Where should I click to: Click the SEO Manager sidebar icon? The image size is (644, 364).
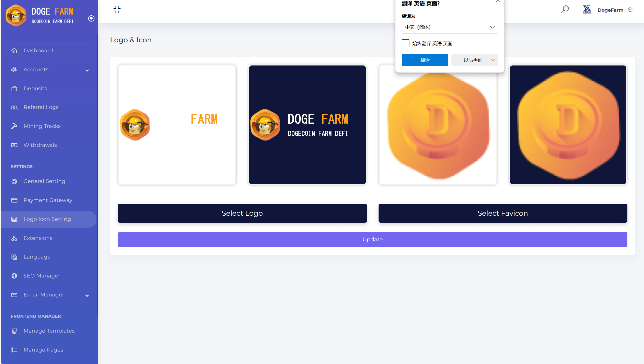click(x=14, y=275)
